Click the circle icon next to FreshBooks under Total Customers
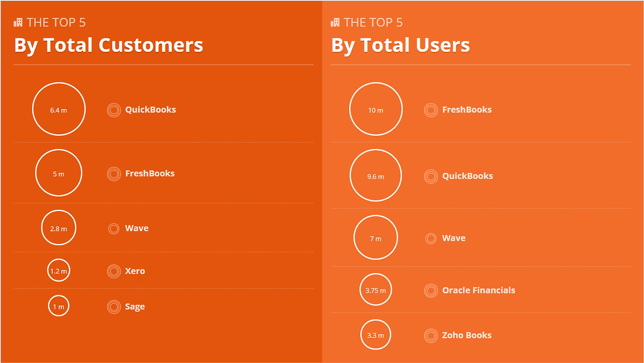Viewport: 644px width, 363px height. pyautogui.click(x=114, y=174)
